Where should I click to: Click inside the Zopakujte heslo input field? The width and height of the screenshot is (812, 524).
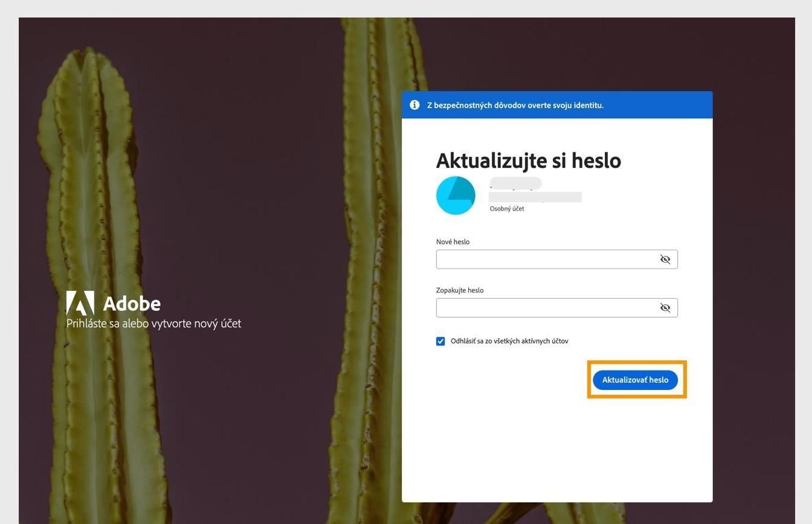point(544,307)
